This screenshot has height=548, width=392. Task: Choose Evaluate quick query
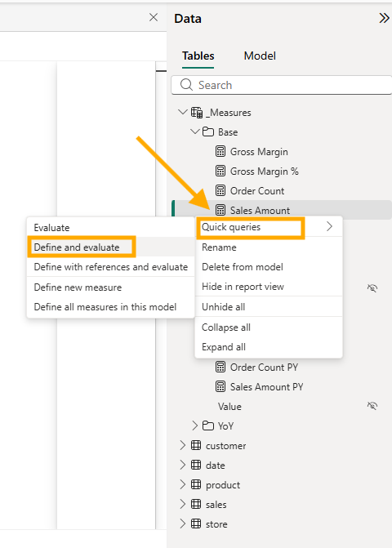(110, 228)
